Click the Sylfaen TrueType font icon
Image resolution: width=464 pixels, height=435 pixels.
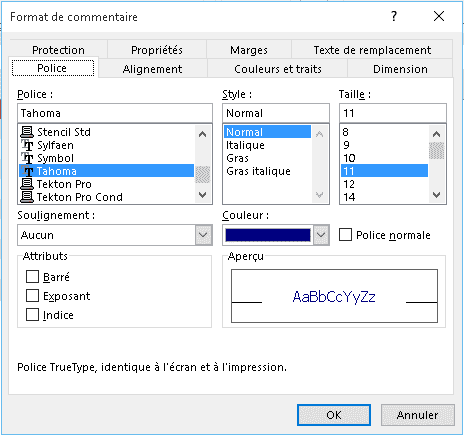click(27, 145)
